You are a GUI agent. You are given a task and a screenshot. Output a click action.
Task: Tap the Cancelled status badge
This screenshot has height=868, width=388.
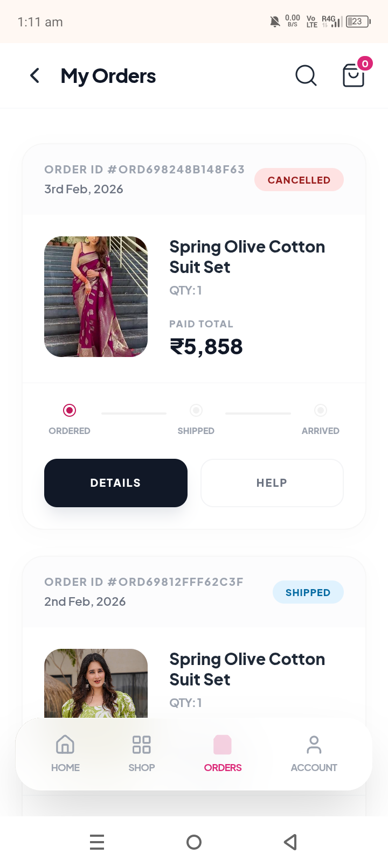coord(299,180)
